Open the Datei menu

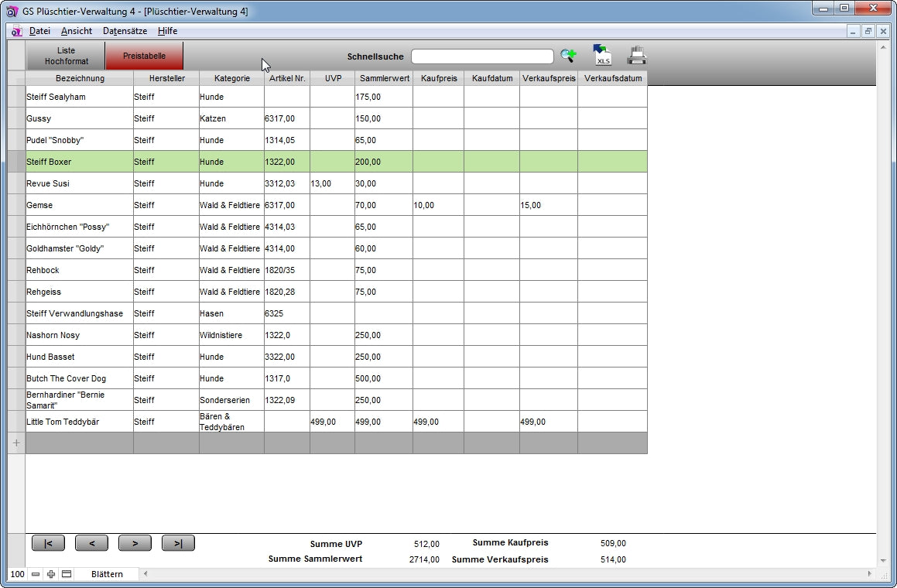[x=39, y=31]
